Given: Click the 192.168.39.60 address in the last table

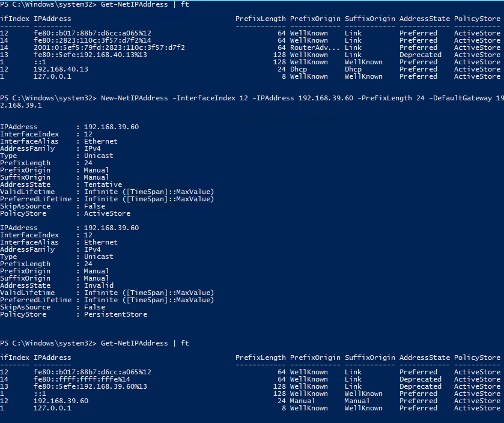Looking at the screenshot, I should [61, 401].
